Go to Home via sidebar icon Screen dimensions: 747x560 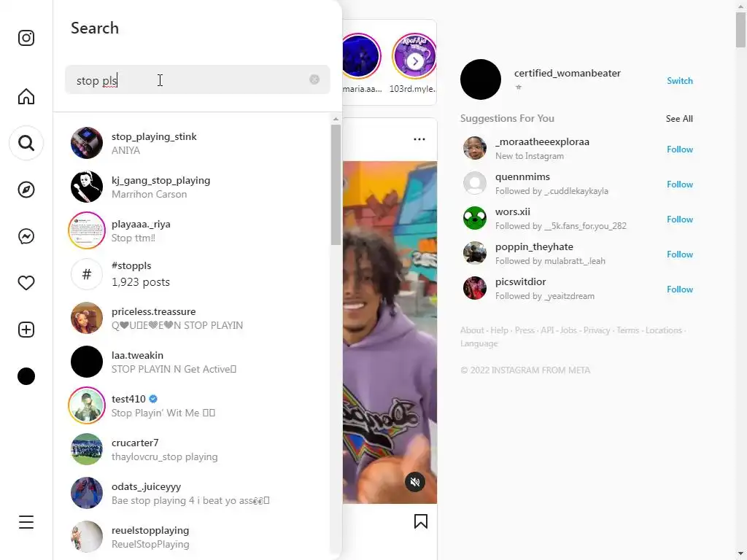(x=26, y=96)
